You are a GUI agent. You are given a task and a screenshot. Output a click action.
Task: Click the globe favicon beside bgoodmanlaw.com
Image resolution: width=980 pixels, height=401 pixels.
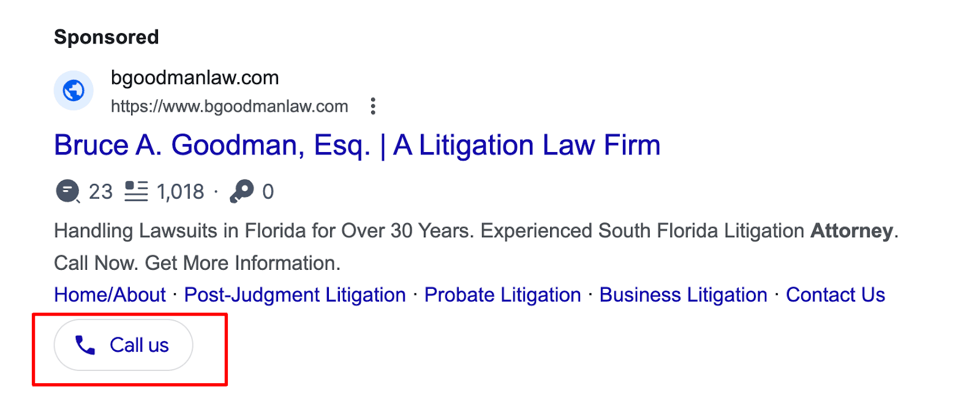coord(73,91)
